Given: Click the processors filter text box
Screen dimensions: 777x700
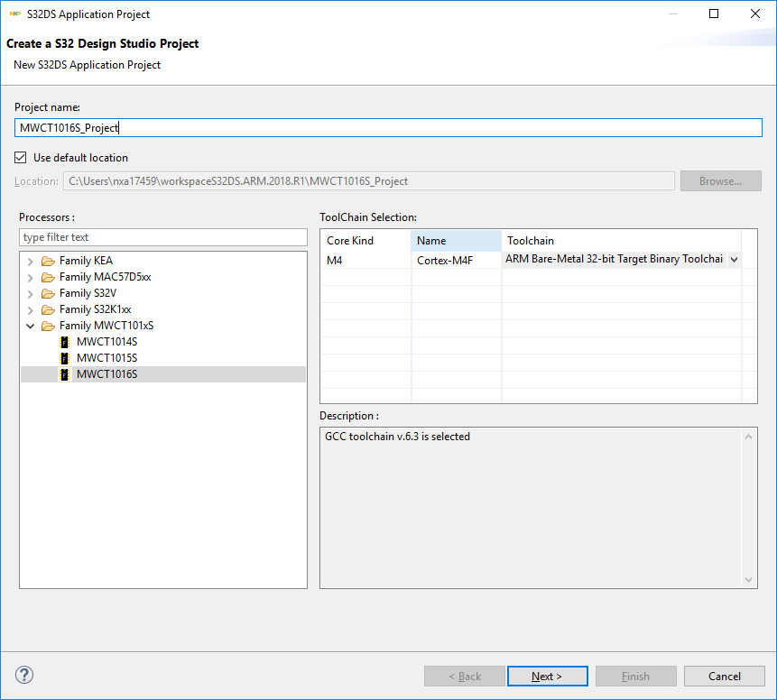Looking at the screenshot, I should [163, 237].
